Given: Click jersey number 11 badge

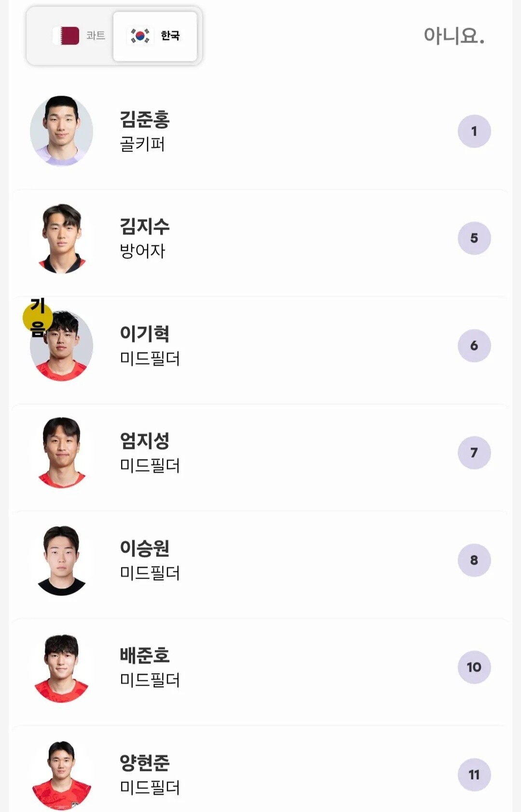Looking at the screenshot, I should (x=474, y=775).
